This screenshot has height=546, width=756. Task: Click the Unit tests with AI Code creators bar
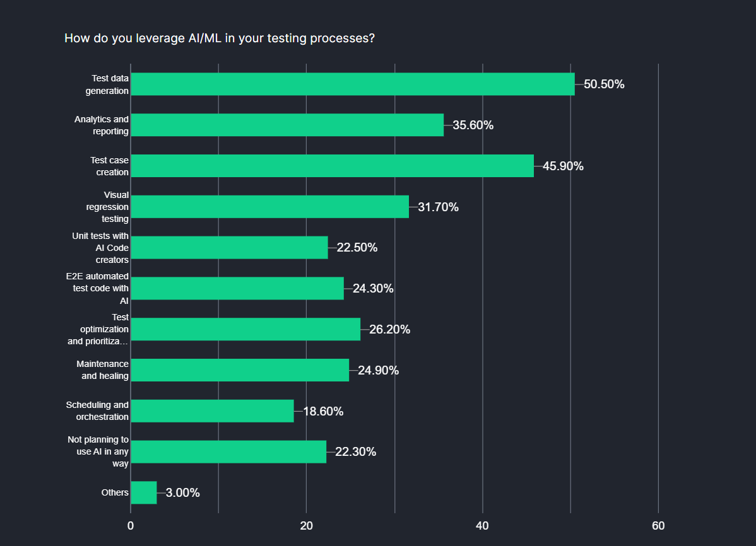(229, 247)
